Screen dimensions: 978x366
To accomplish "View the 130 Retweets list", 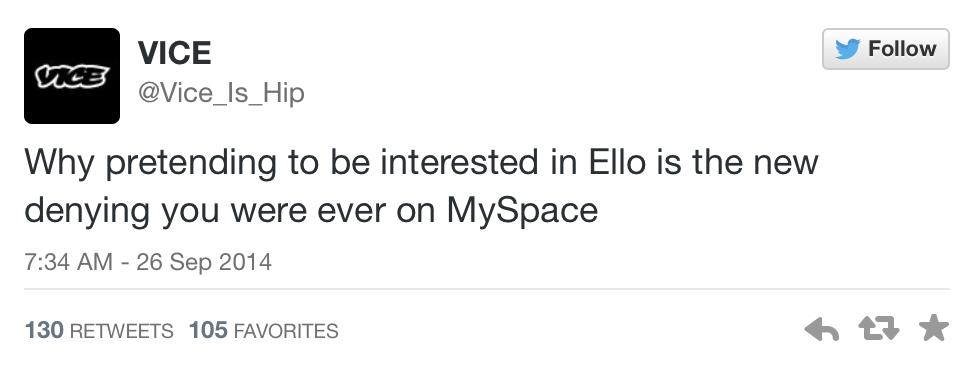I will coord(99,330).
